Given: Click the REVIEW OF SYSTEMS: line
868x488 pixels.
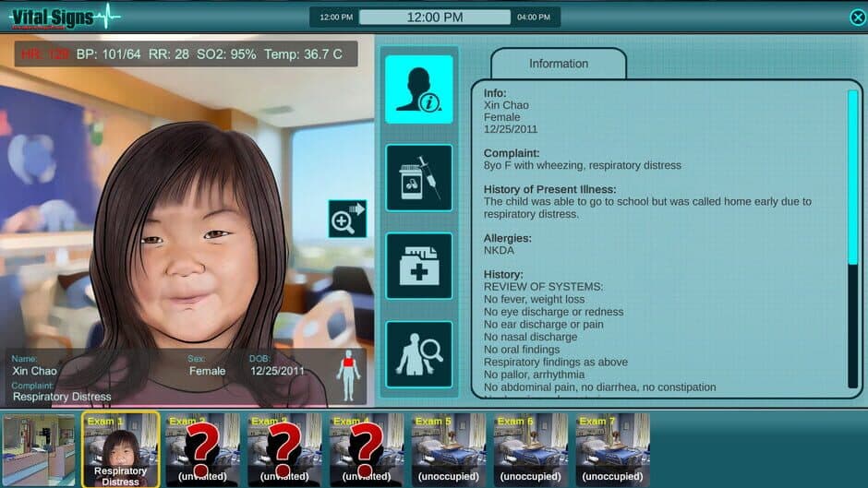Looking at the screenshot, I should (x=544, y=287).
